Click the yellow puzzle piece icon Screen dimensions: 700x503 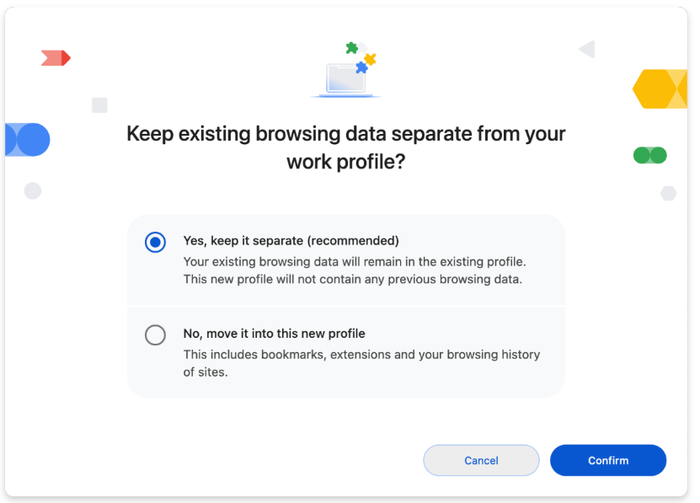(370, 59)
